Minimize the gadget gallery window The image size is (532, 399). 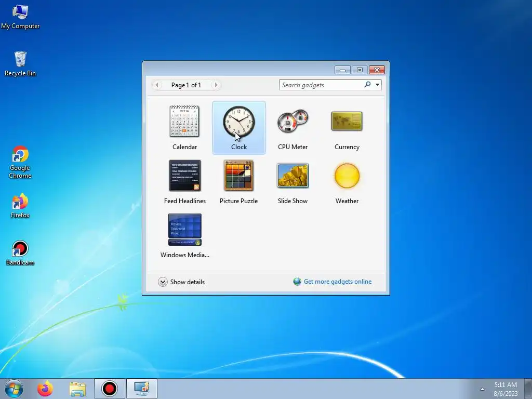click(x=342, y=70)
